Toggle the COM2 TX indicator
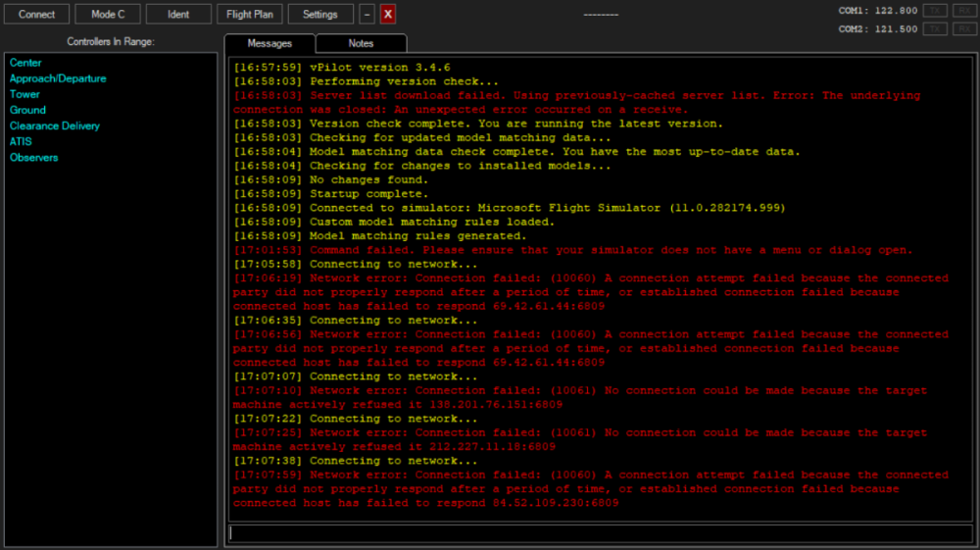980x550 pixels. coord(936,29)
